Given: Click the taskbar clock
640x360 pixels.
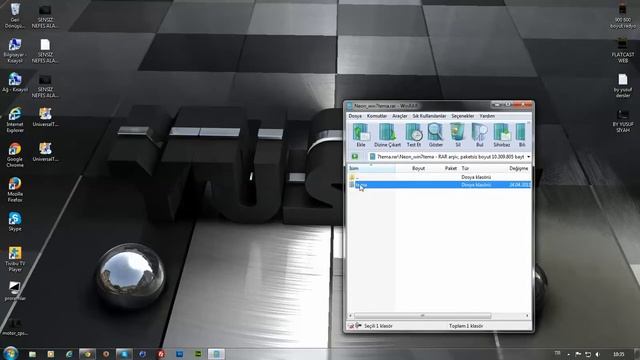Looking at the screenshot, I should 619,354.
